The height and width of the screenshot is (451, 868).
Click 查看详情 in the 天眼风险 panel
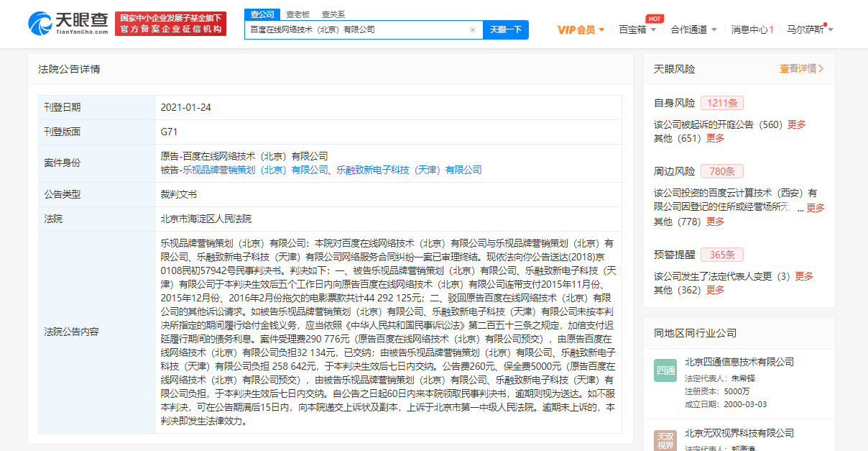point(802,69)
